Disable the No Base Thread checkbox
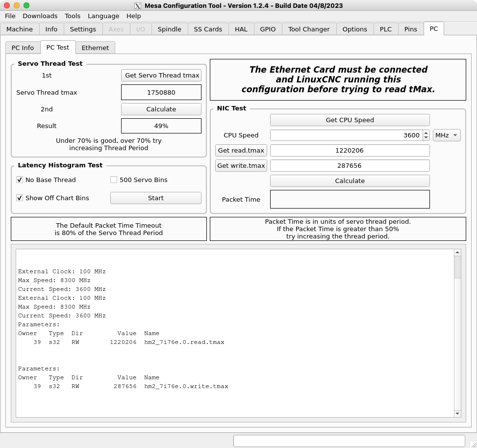477x448 pixels. (x=20, y=180)
